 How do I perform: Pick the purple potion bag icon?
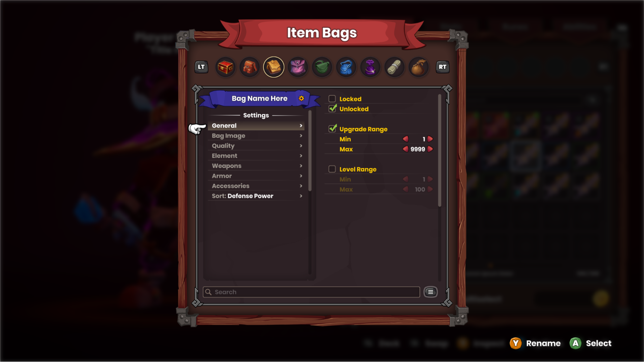pos(370,67)
